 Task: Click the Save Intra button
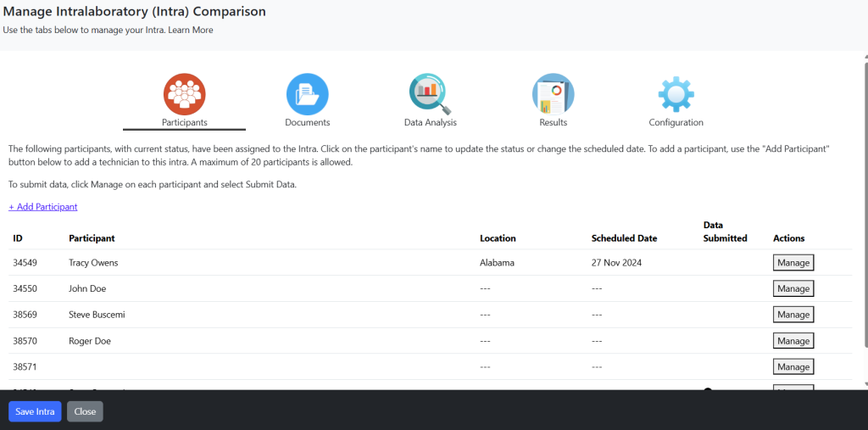pos(35,411)
